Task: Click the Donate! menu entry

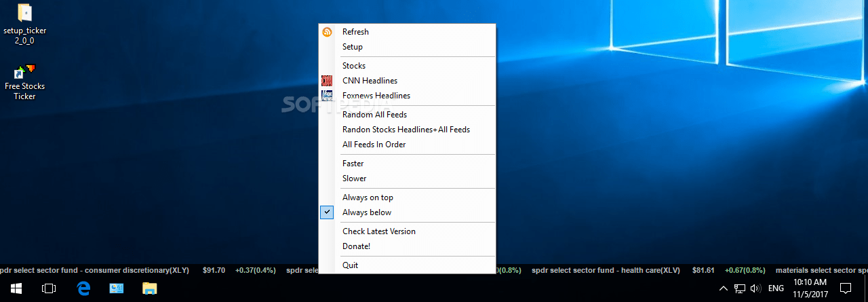Action: point(407,246)
